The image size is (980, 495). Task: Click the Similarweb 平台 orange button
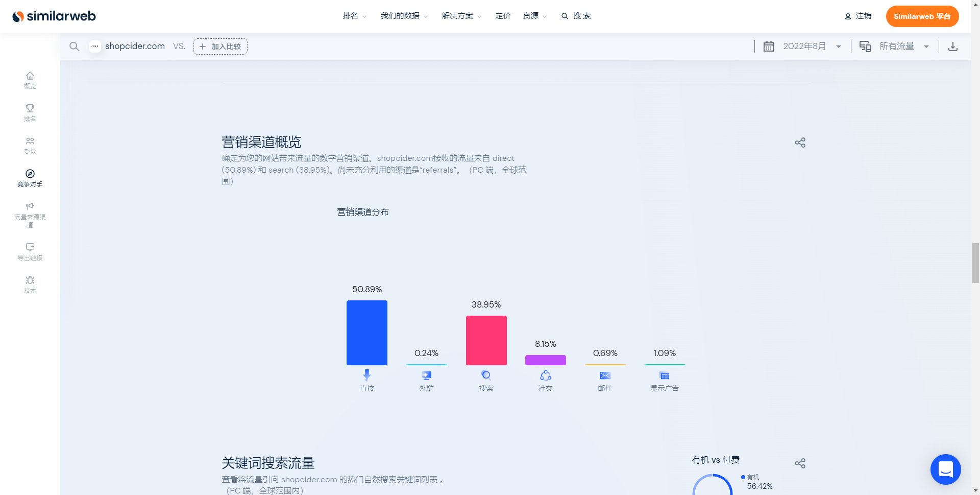[922, 16]
